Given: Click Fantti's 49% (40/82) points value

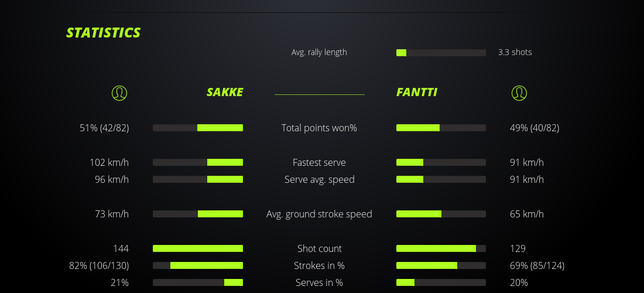Looking at the screenshot, I should pos(535,128).
